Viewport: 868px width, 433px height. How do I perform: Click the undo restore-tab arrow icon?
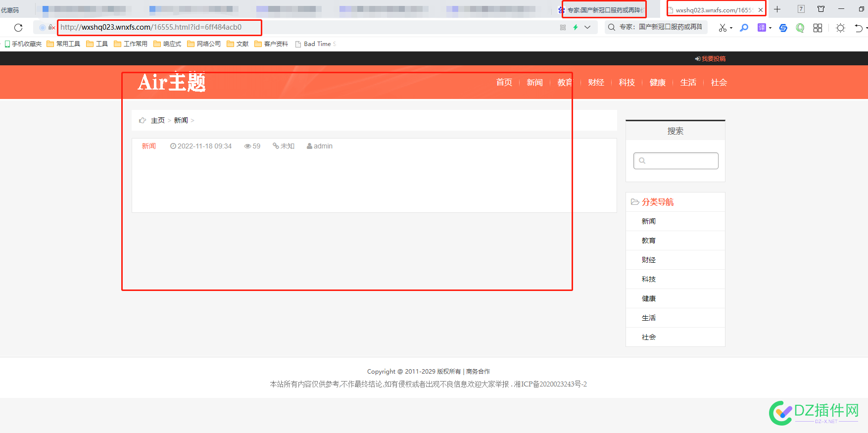859,28
